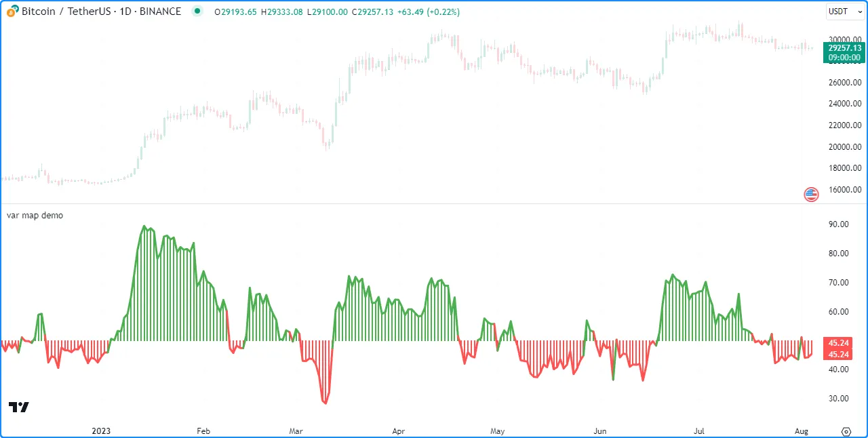
Task: Click the green market status indicator dot
Action: coord(197,12)
